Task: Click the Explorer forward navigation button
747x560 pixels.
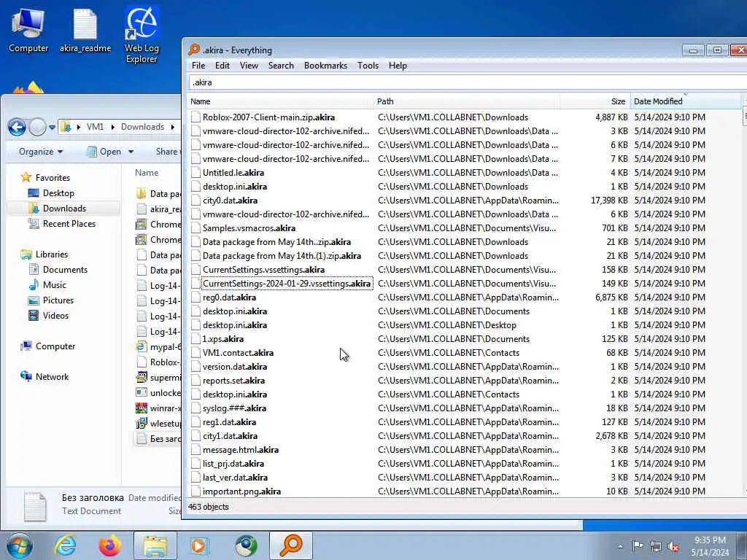Action: point(37,127)
